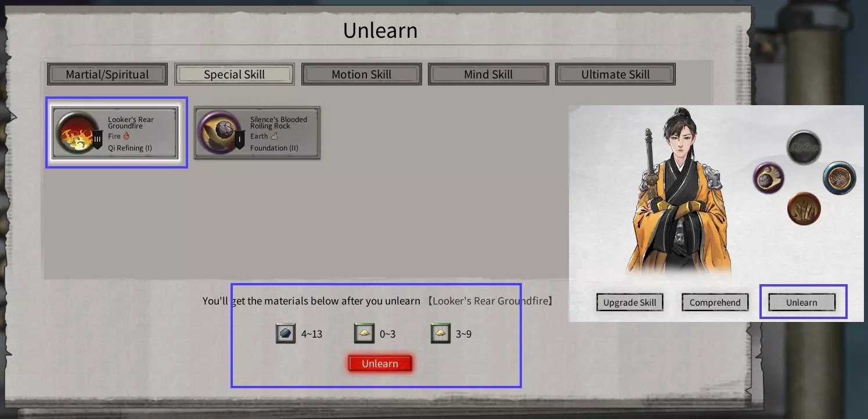868x419 pixels.
Task: Confirm with the red Unlearn button
Action: pos(380,364)
